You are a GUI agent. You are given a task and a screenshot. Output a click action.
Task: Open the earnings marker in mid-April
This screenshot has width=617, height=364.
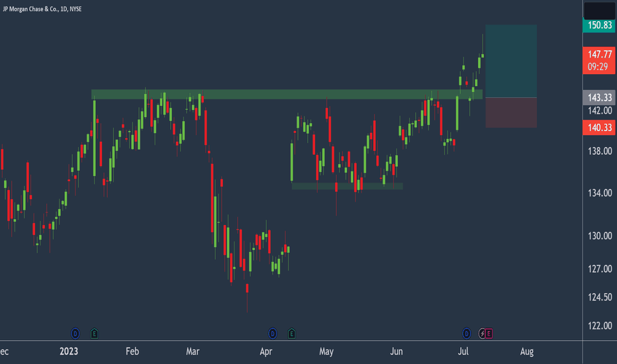291,334
